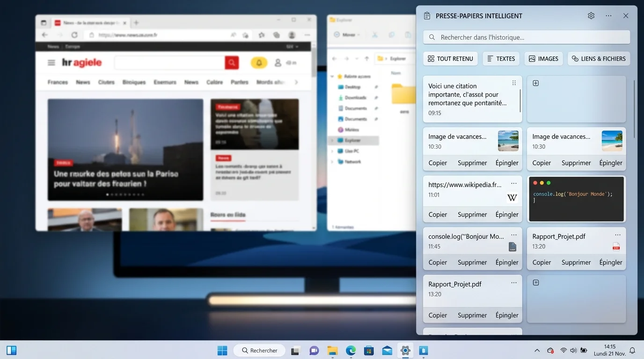Screen dimensions: 644x359
Task: Open the notification bell in the system tray
Action: coord(632,351)
